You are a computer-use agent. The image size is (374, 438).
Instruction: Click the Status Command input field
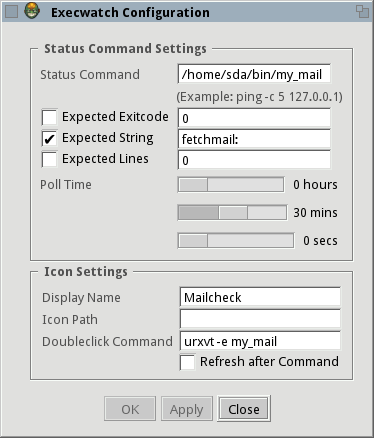click(254, 74)
